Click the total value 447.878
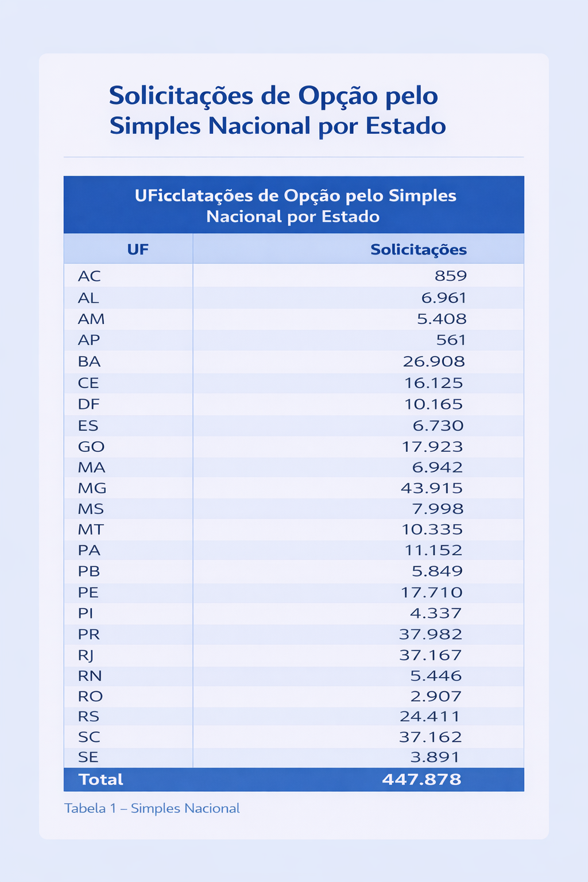The width and height of the screenshot is (588, 882). (x=421, y=779)
